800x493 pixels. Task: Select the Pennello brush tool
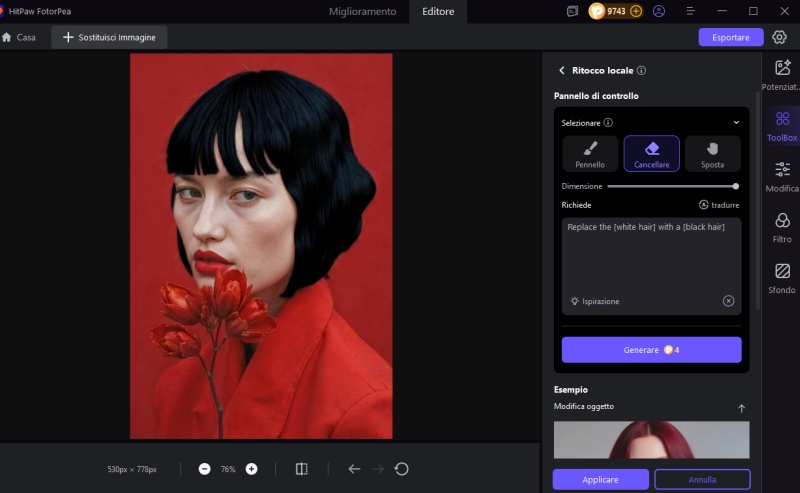pyautogui.click(x=589, y=154)
